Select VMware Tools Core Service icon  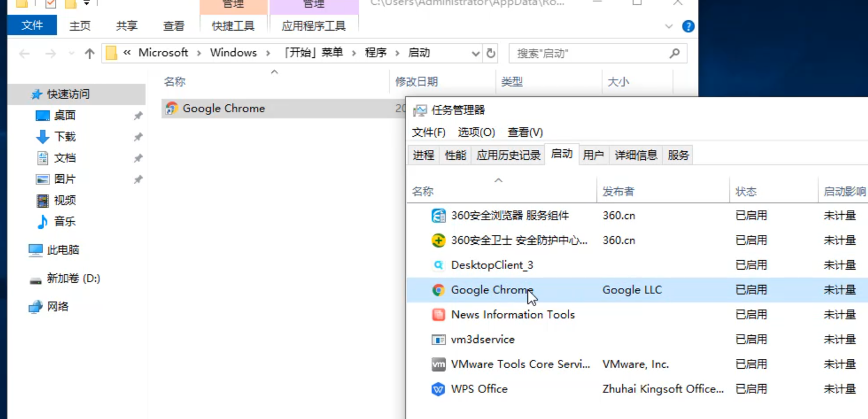[x=438, y=365]
